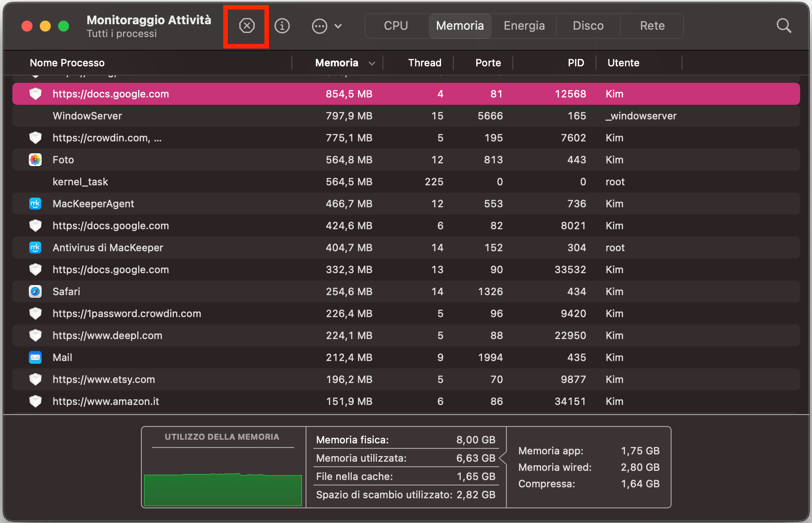Select the Rete tab
This screenshot has width=812, height=523.
tap(652, 26)
